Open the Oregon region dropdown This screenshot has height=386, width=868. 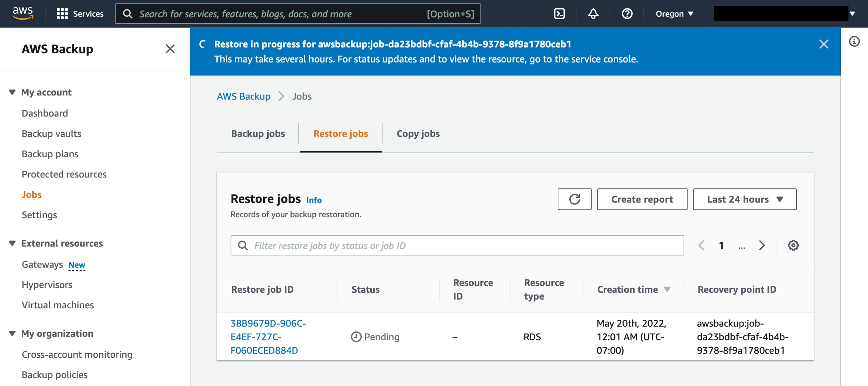click(675, 14)
